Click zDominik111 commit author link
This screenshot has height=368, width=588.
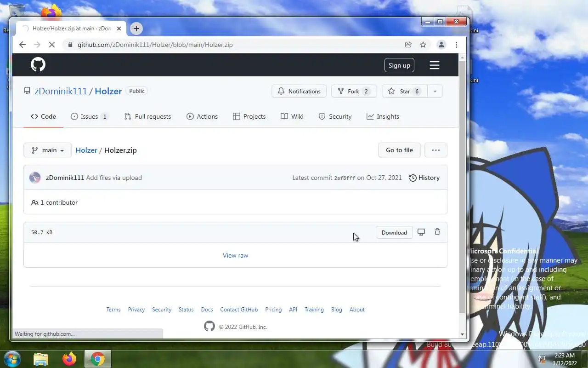(x=65, y=178)
